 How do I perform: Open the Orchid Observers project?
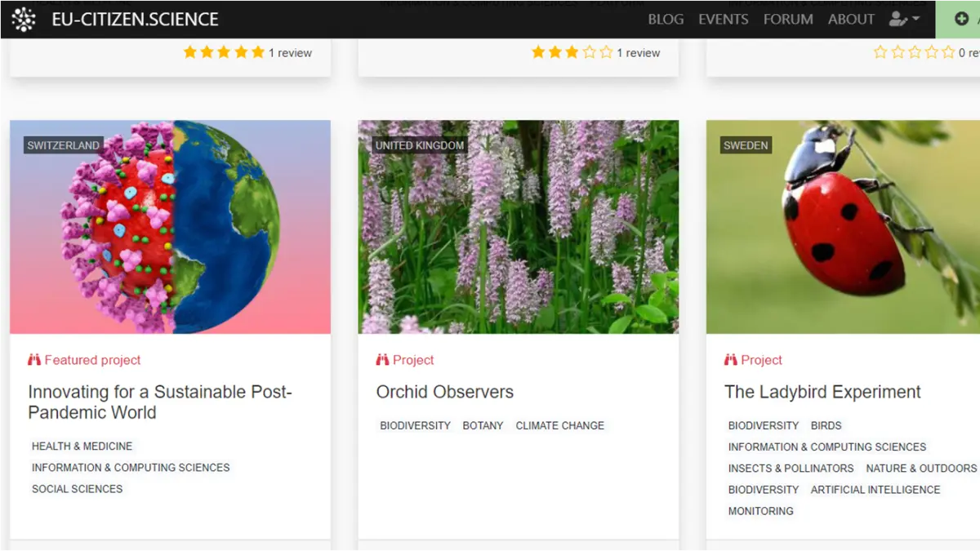(x=444, y=392)
